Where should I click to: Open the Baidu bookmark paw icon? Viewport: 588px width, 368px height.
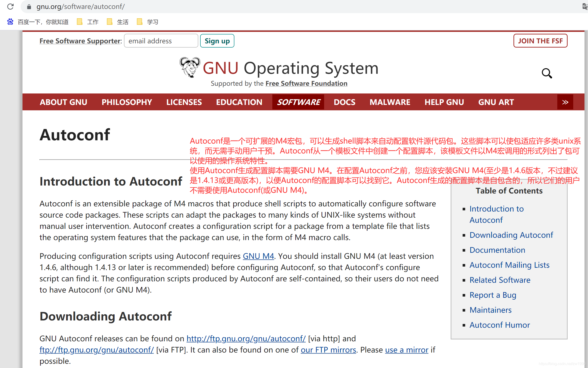[10, 22]
